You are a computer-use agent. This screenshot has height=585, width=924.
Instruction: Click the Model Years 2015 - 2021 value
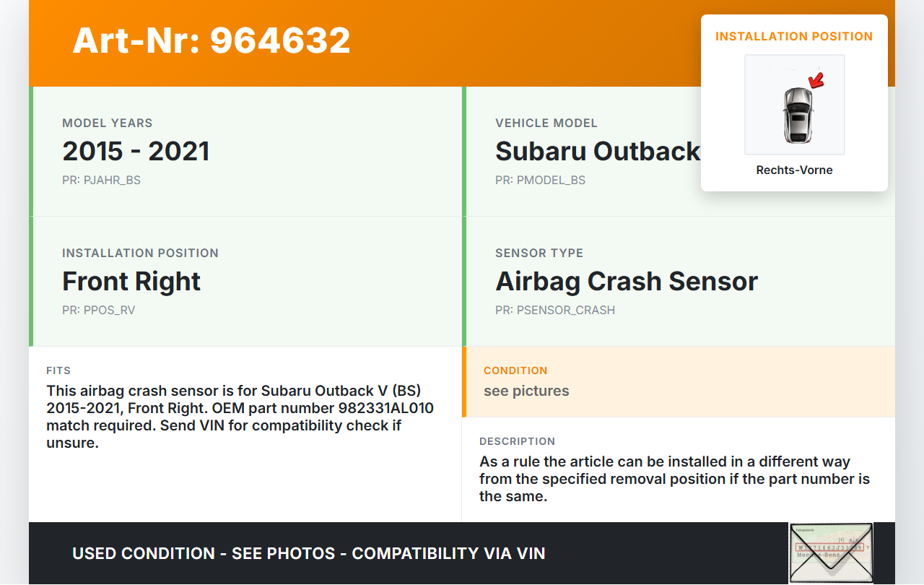136,151
